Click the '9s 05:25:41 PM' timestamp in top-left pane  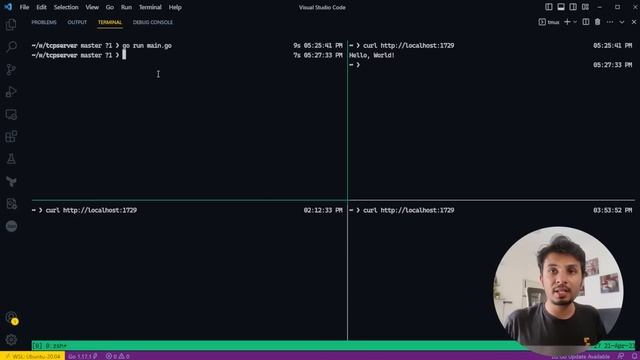pos(318,45)
